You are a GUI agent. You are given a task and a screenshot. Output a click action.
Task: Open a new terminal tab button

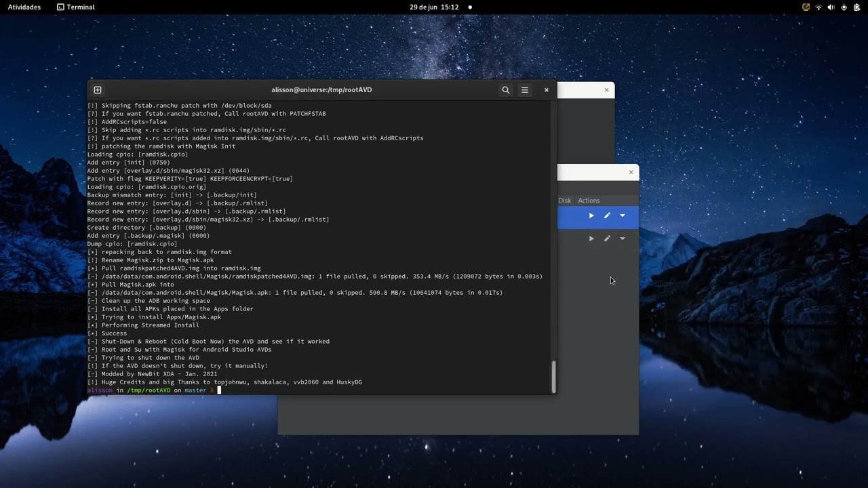[98, 89]
